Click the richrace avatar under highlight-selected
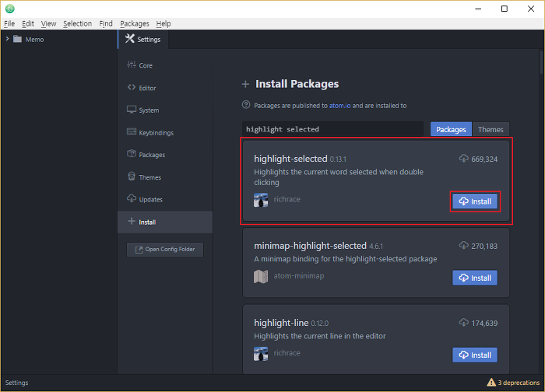The width and height of the screenshot is (545, 392). 261,200
